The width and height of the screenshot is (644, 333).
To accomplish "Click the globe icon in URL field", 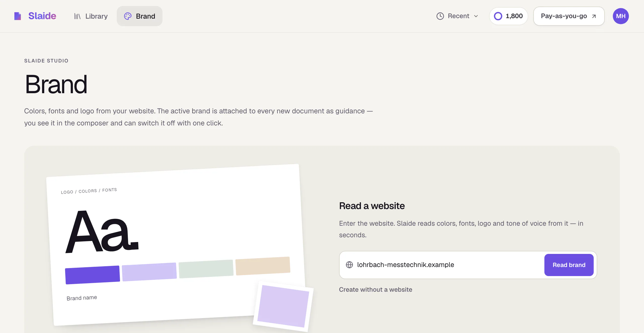I will (349, 265).
